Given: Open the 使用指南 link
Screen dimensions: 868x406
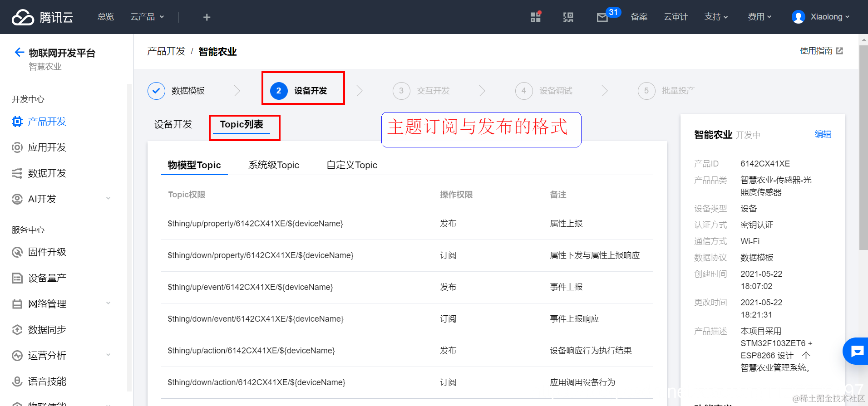Looking at the screenshot, I should (x=816, y=51).
